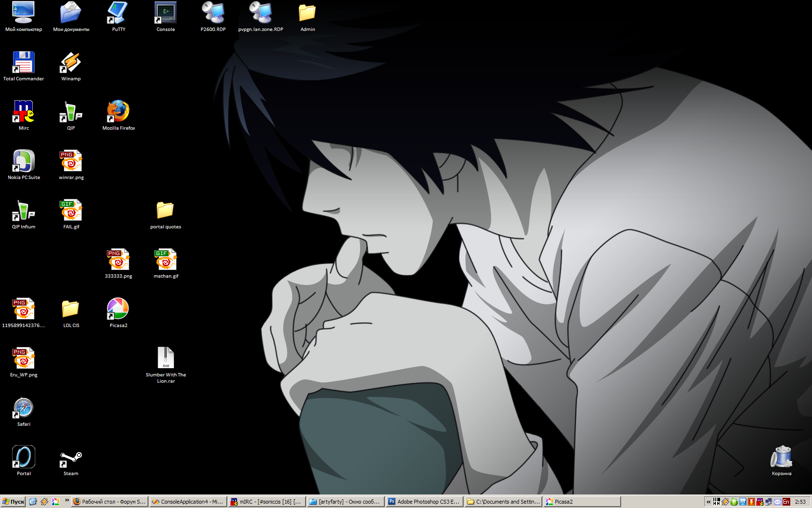This screenshot has width=812, height=508.
Task: Launch the Picasa2 desktop shortcut
Action: (x=118, y=313)
